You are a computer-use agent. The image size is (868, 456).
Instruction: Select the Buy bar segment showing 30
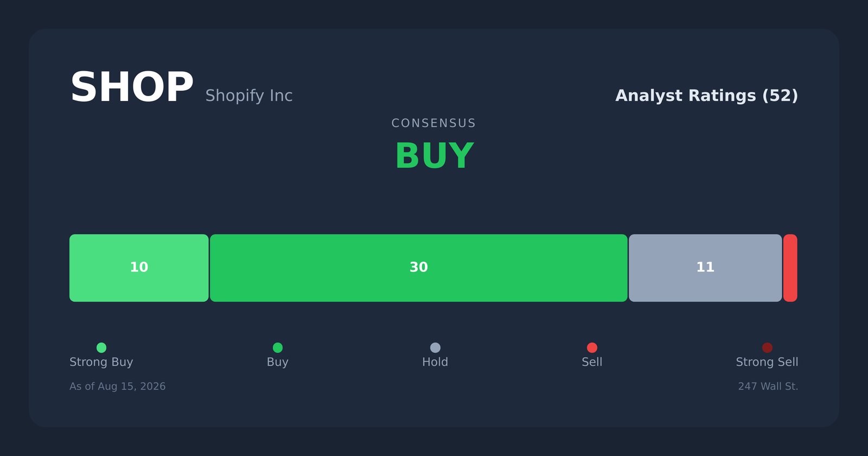419,268
